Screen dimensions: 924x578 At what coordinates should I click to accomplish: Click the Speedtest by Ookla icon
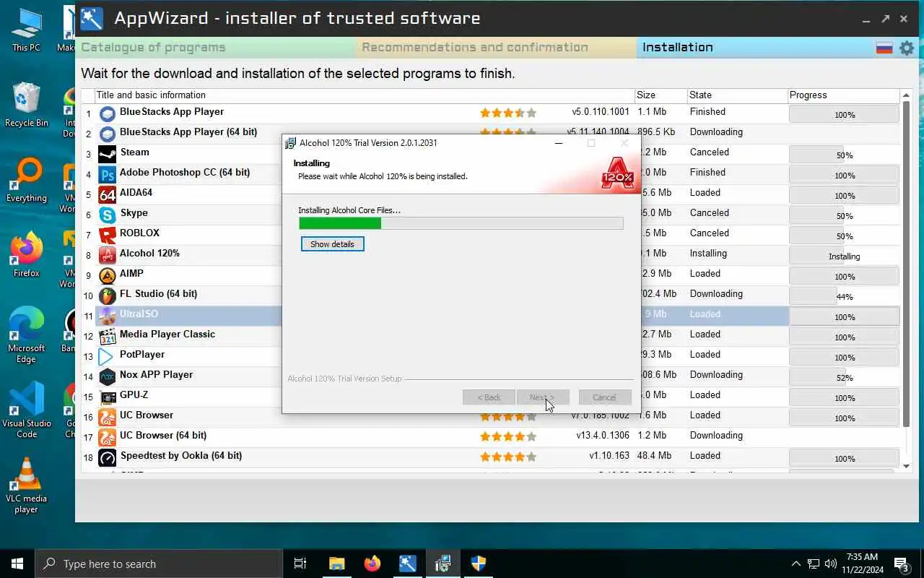pyautogui.click(x=107, y=457)
